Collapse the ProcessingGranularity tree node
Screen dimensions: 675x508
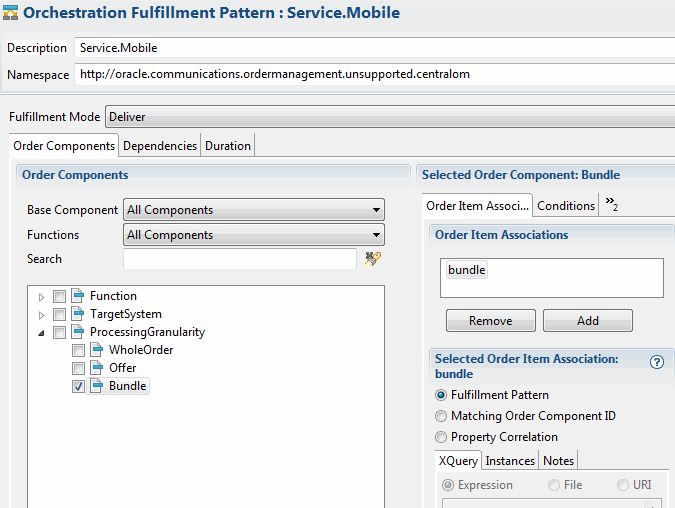pyautogui.click(x=42, y=332)
